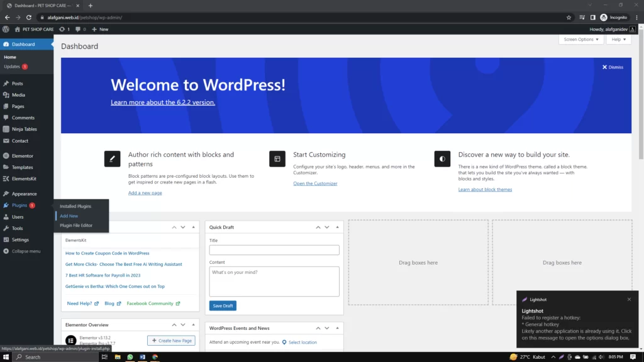The image size is (644, 362).
Task: Click the updates refresh icon in admin bar
Action: (x=62, y=29)
